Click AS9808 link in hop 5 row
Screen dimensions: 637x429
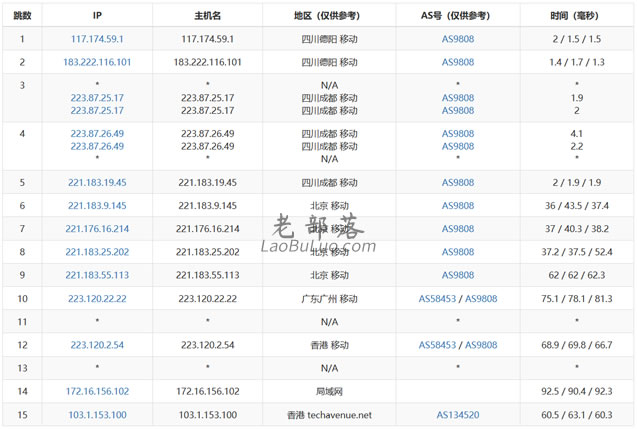point(458,182)
